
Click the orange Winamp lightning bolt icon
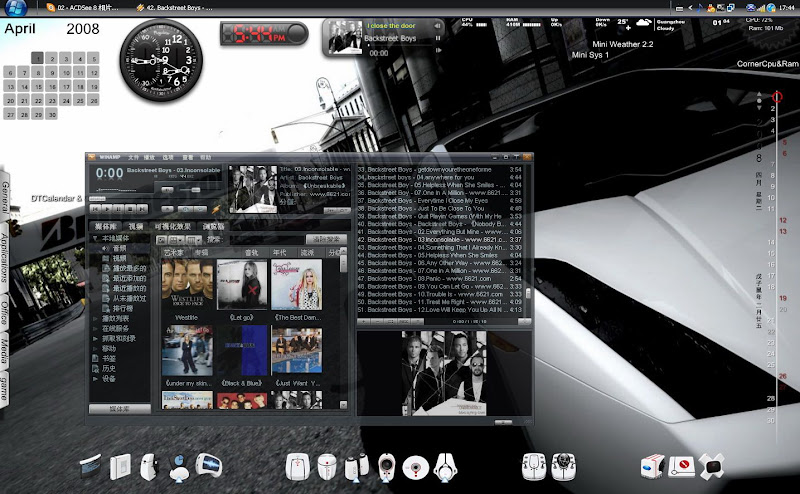(x=216, y=209)
